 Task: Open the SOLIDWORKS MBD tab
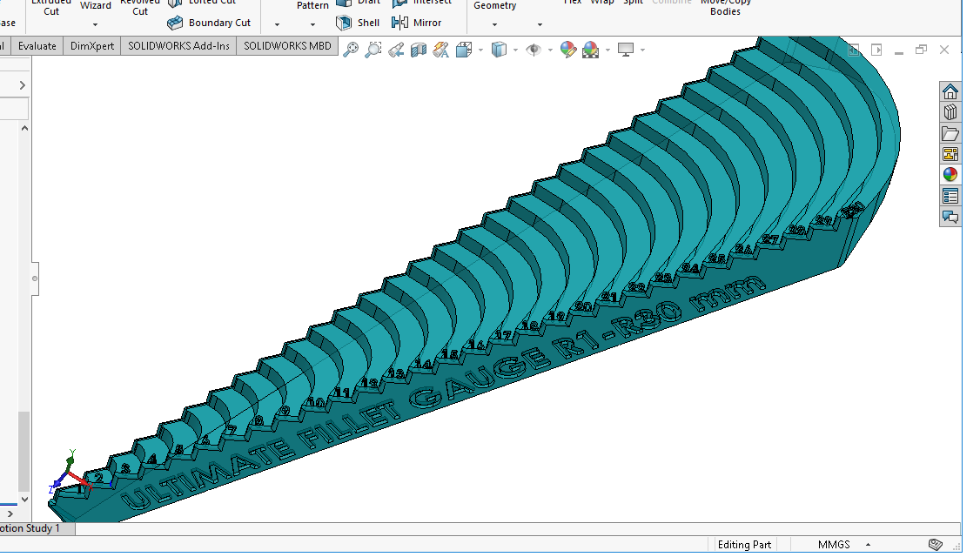287,45
